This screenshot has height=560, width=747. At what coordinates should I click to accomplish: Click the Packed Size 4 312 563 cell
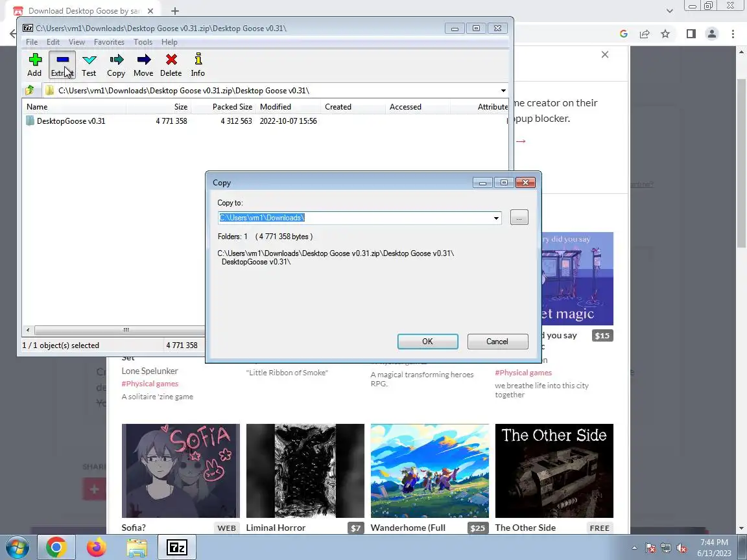click(x=236, y=121)
